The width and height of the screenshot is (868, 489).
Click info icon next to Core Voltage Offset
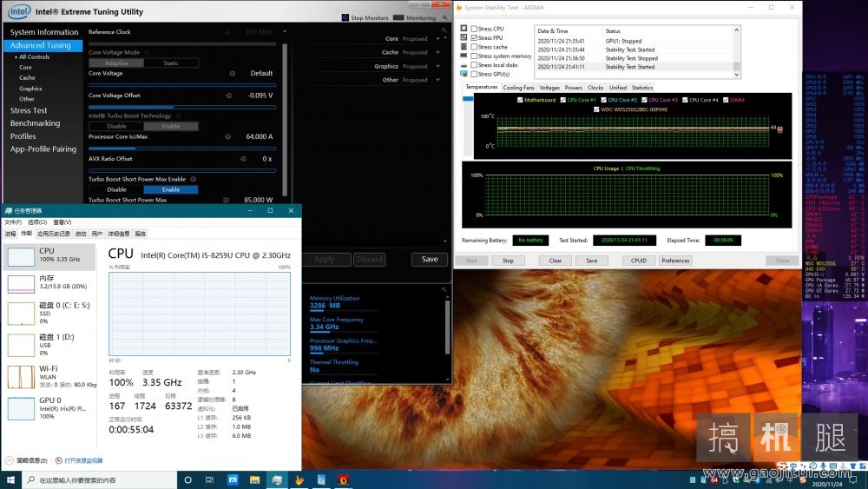pos(229,96)
